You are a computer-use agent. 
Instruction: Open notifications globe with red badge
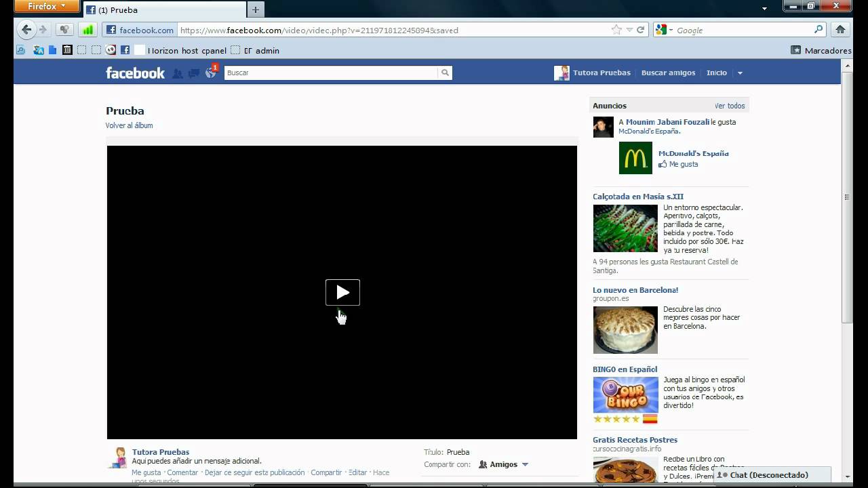click(x=211, y=72)
